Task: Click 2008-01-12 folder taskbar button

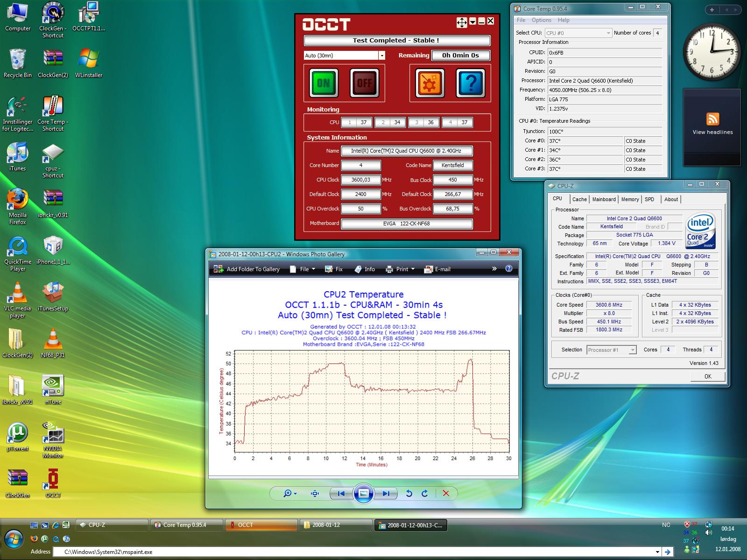Action: (x=336, y=525)
